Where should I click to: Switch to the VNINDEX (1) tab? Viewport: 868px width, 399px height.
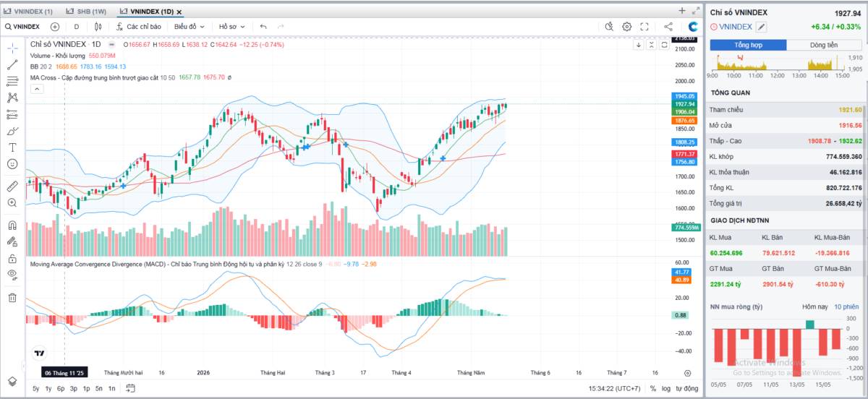(29, 12)
